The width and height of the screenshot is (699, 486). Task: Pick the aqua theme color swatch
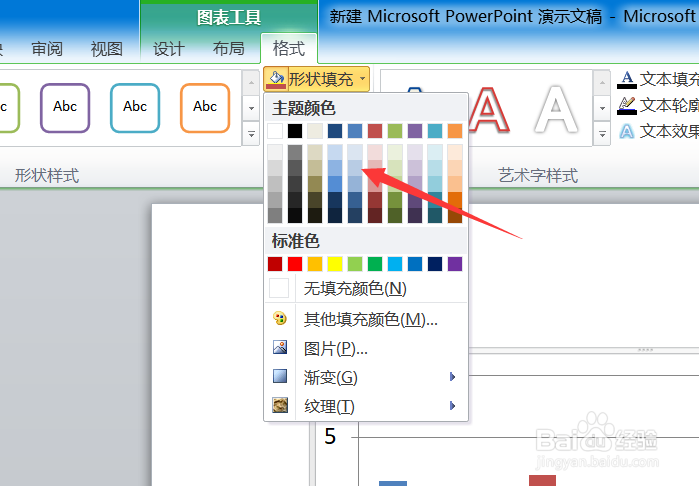pyautogui.click(x=435, y=131)
